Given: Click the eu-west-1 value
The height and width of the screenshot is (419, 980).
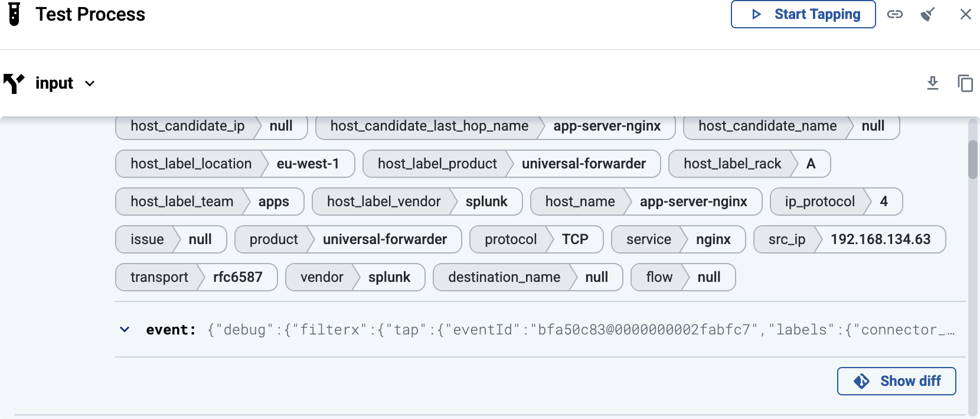Looking at the screenshot, I should (308, 164).
